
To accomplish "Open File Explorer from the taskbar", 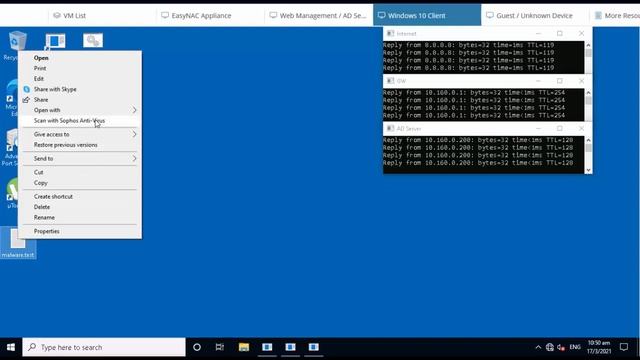I will 244,347.
